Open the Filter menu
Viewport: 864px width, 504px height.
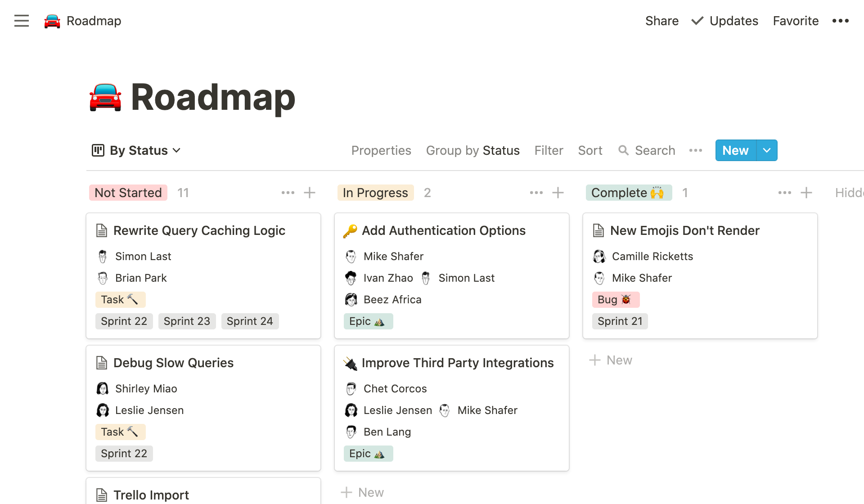[549, 150]
